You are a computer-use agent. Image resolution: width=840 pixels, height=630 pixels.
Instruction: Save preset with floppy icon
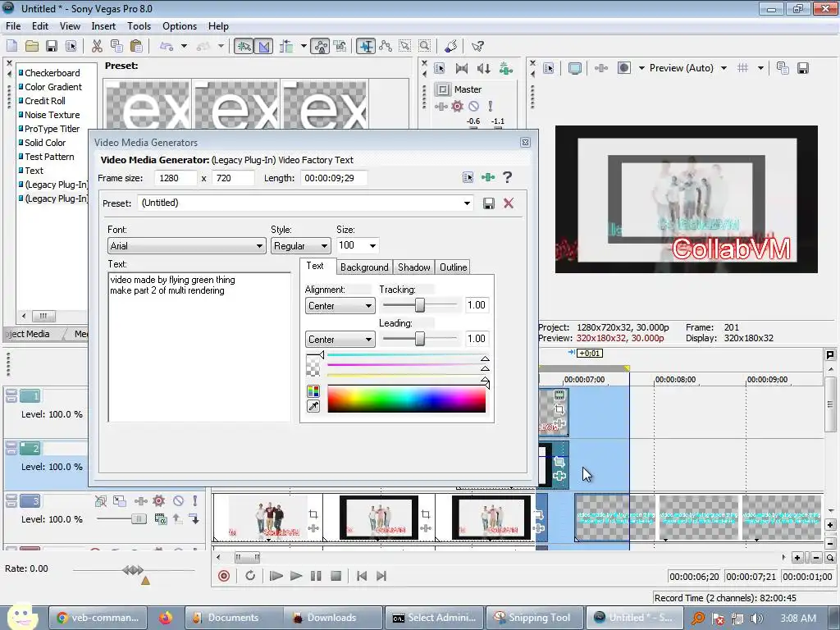click(489, 203)
